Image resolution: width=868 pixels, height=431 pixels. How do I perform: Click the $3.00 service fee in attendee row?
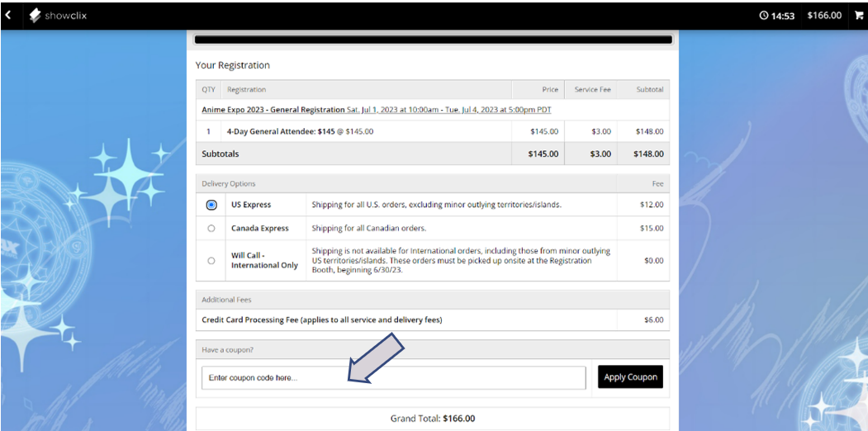pyautogui.click(x=601, y=131)
